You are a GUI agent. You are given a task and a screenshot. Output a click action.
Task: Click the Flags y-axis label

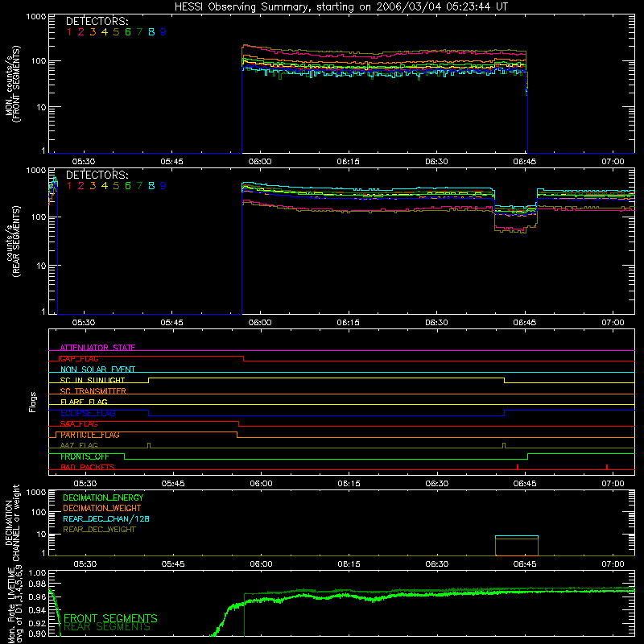pyautogui.click(x=33, y=402)
